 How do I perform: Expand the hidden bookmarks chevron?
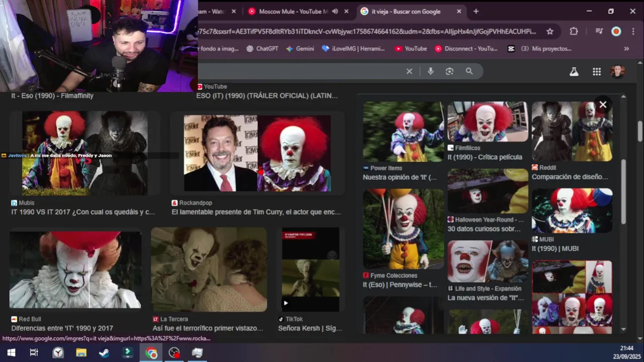click(626, 49)
